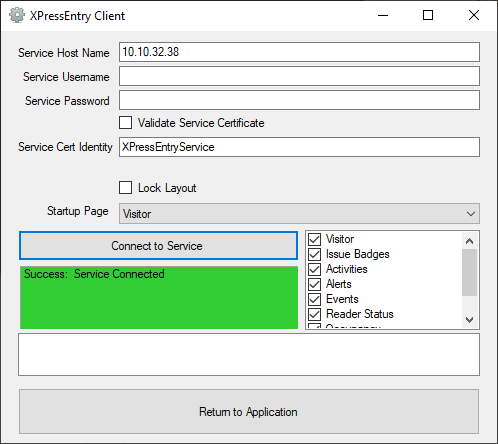Image resolution: width=498 pixels, height=444 pixels.
Task: Close the XPressEntry Client window
Action: pyautogui.click(x=474, y=15)
